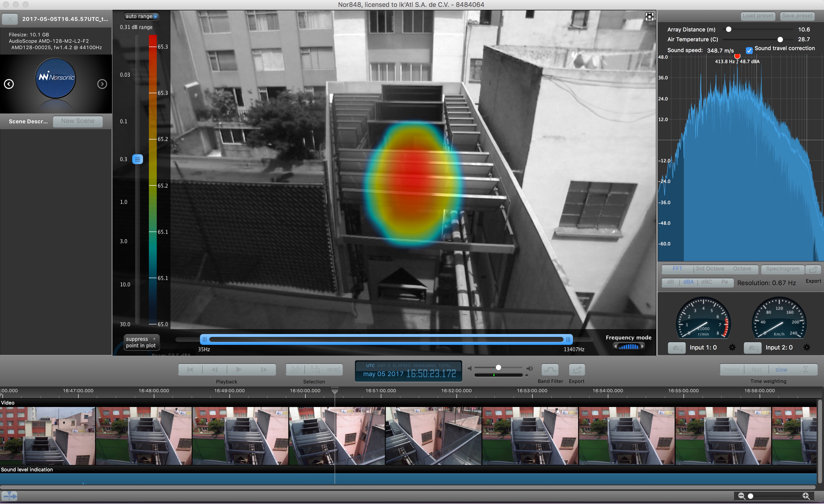Switch the spectrum to 3rd Octave
The width and height of the screenshot is (824, 504).
coord(710,269)
